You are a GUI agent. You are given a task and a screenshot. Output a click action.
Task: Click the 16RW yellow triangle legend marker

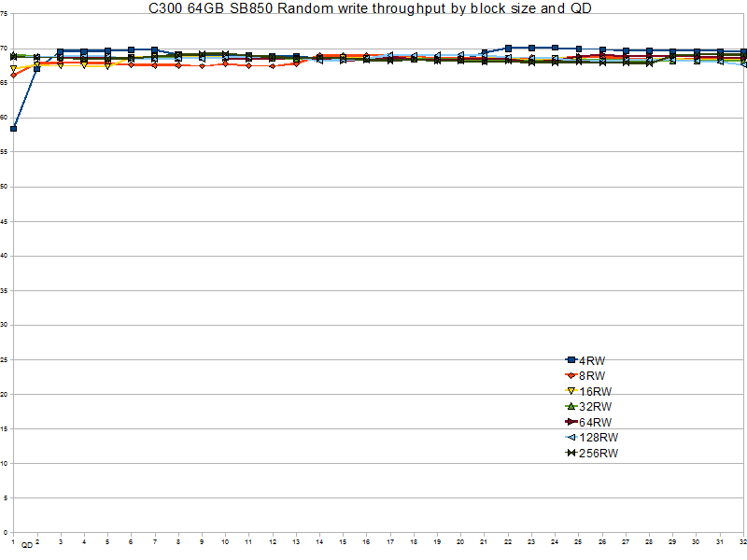pyautogui.click(x=571, y=391)
